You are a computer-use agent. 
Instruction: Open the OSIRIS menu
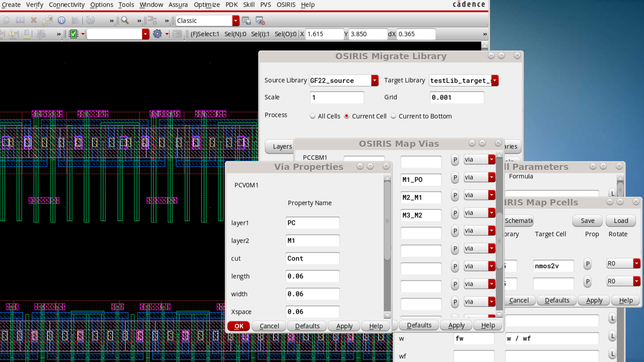click(286, 5)
